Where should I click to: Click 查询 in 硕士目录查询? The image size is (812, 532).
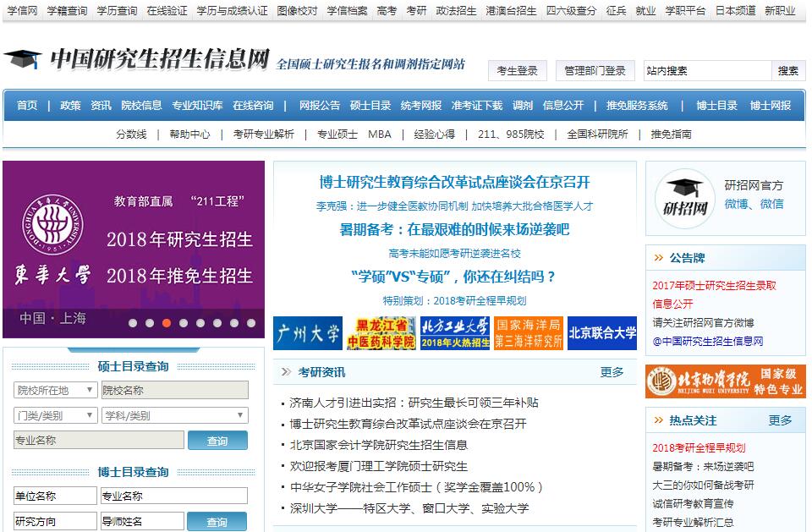pyautogui.click(x=217, y=441)
